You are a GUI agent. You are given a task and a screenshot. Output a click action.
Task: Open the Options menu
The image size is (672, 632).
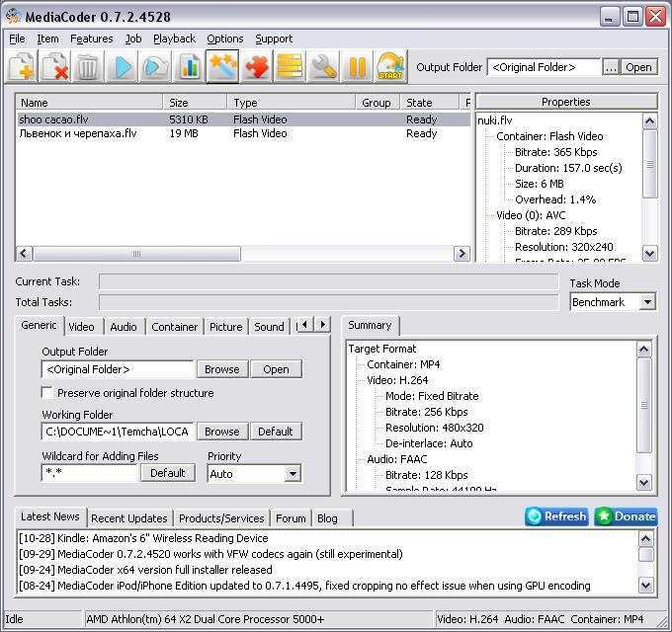coord(225,39)
